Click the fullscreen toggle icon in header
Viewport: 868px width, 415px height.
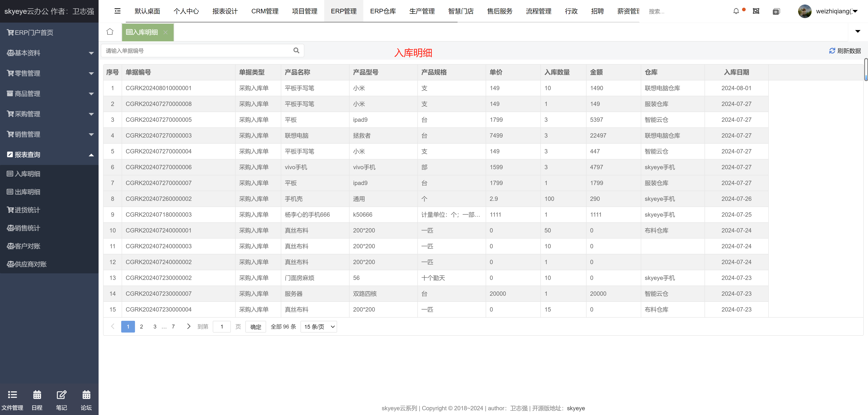pos(756,11)
